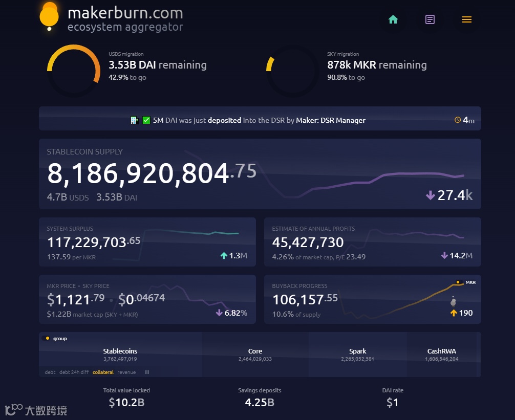
Task: Click the $0.04674 SKY price
Action: pyautogui.click(x=141, y=299)
